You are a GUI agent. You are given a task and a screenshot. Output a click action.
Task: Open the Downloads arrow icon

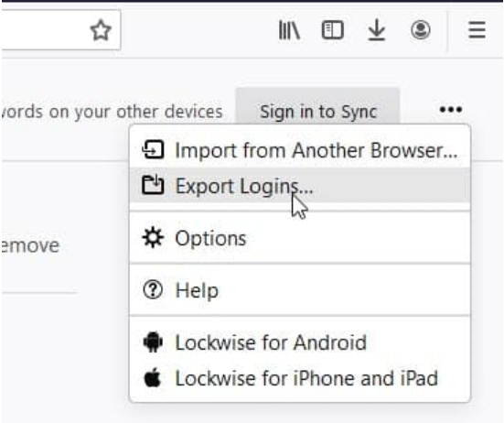click(376, 30)
